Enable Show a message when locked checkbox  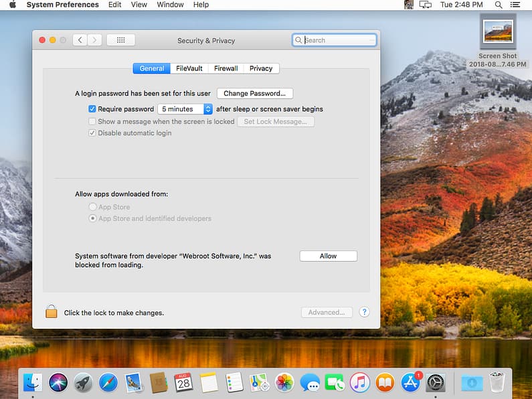(x=92, y=122)
